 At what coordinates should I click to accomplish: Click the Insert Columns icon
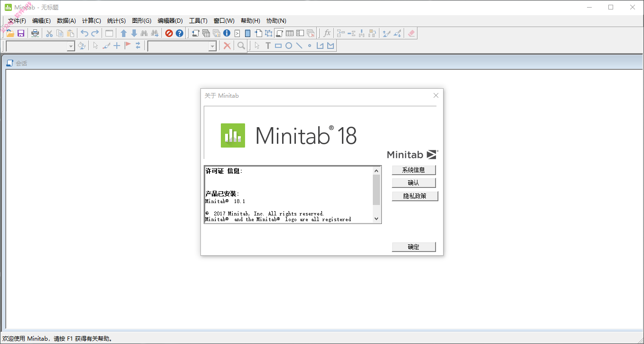362,33
